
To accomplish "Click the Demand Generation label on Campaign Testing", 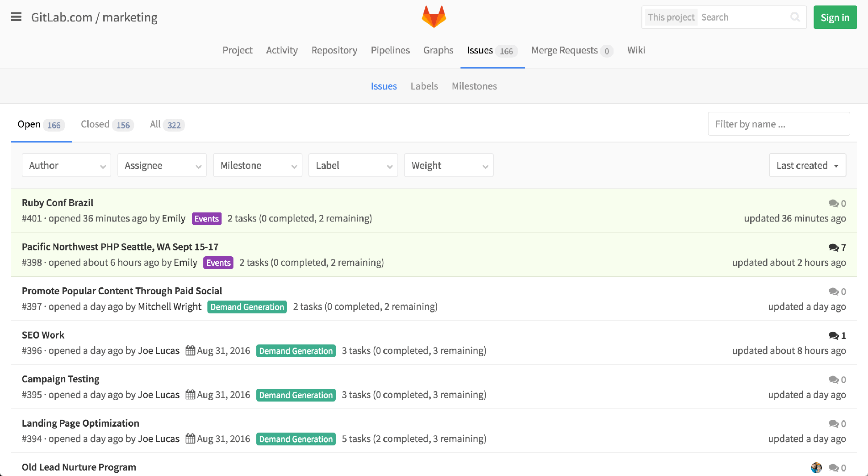I will click(x=296, y=395).
